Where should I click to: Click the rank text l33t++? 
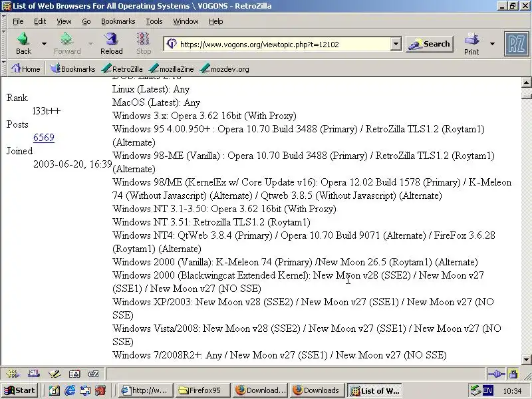47,111
